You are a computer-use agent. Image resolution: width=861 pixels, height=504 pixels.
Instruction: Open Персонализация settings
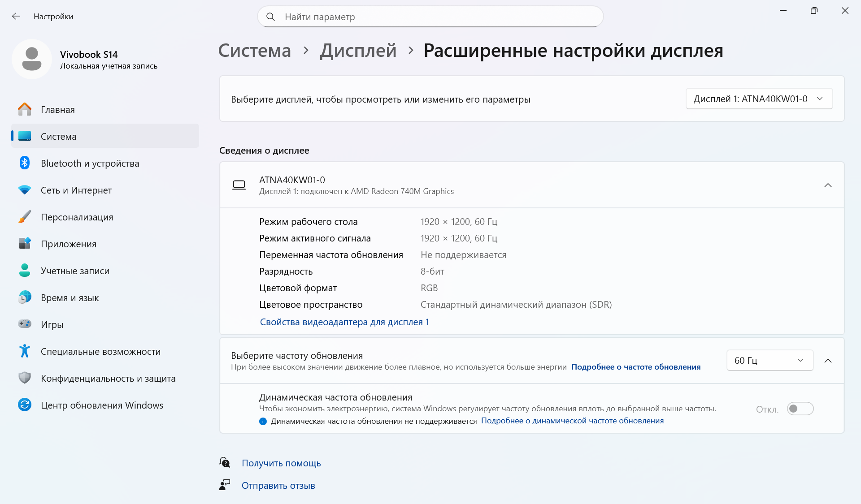105,217
